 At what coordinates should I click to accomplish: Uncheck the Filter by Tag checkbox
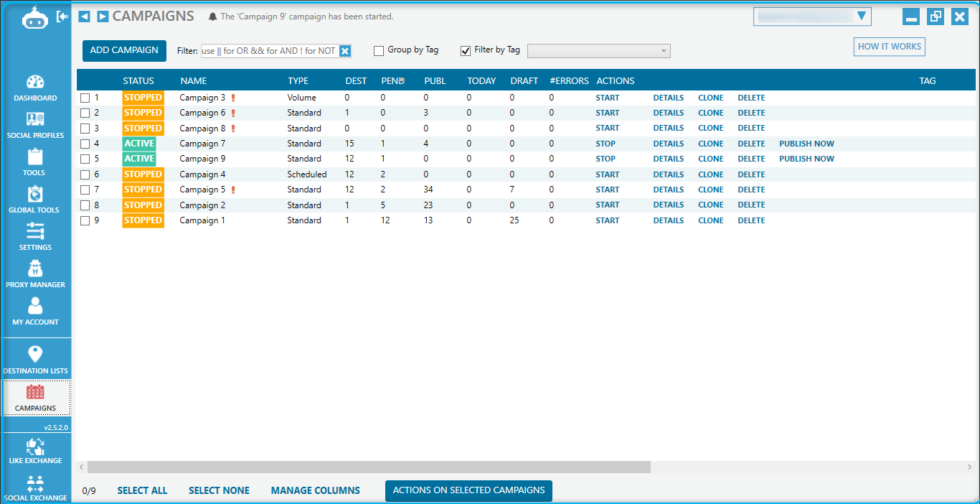pos(465,51)
